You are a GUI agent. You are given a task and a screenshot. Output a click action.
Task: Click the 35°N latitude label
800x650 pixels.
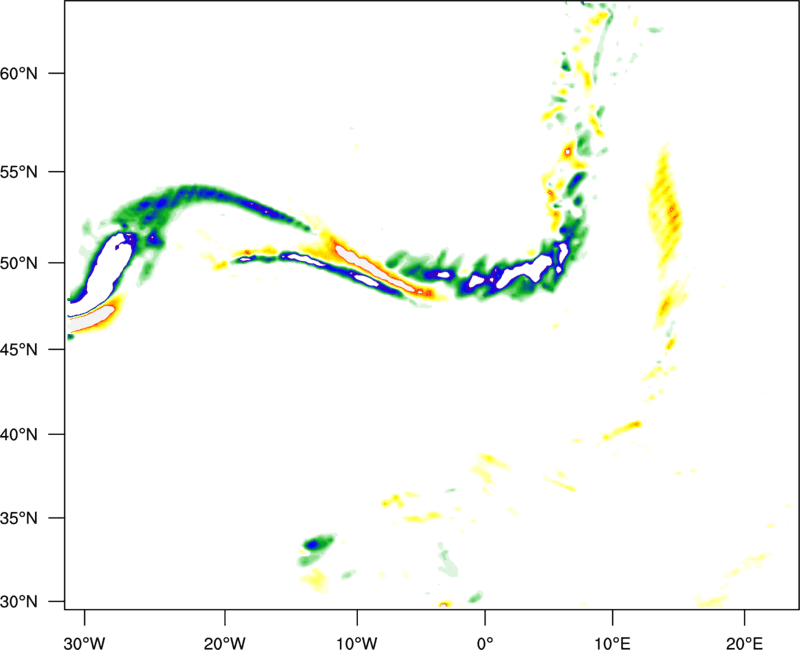click(19, 518)
